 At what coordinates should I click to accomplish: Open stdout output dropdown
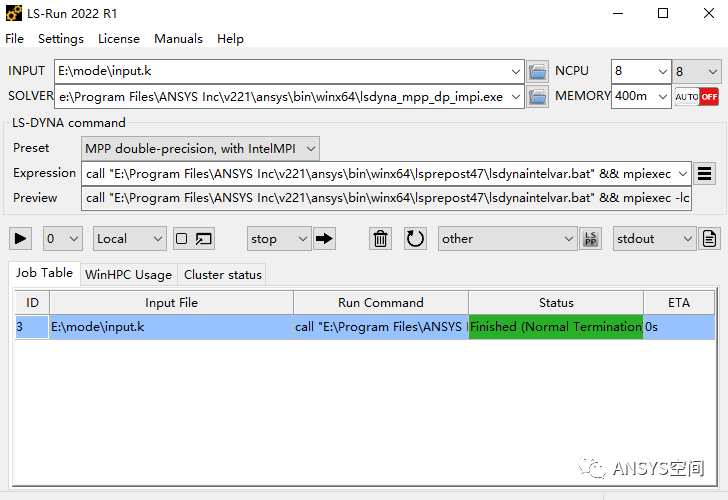coord(654,239)
